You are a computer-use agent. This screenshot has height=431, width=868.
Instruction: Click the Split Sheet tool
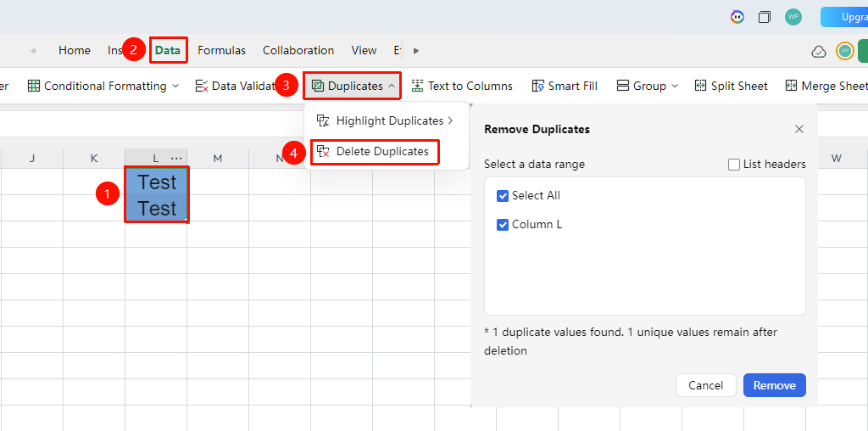[x=732, y=86]
